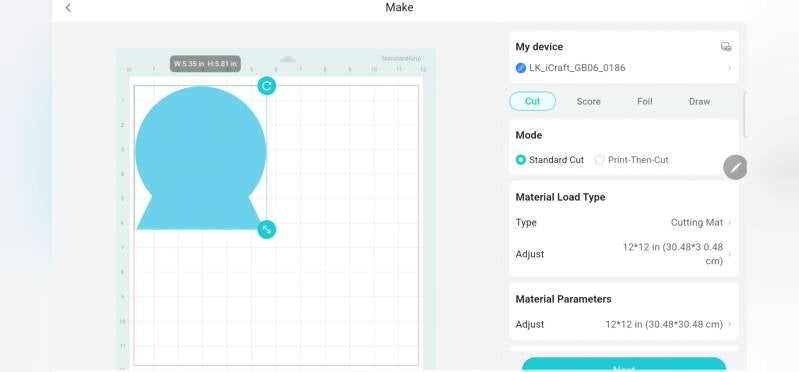Click the 'StandardGrip' mat label

point(401,59)
